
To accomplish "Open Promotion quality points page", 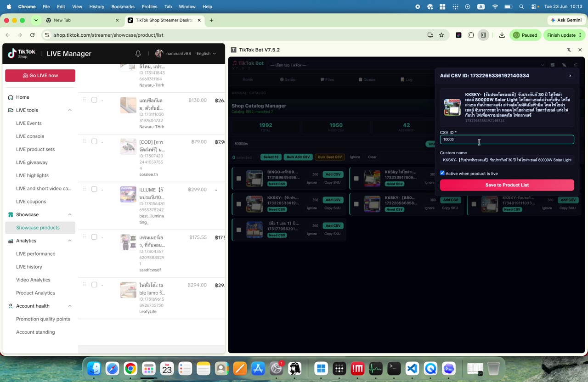I will point(43,319).
